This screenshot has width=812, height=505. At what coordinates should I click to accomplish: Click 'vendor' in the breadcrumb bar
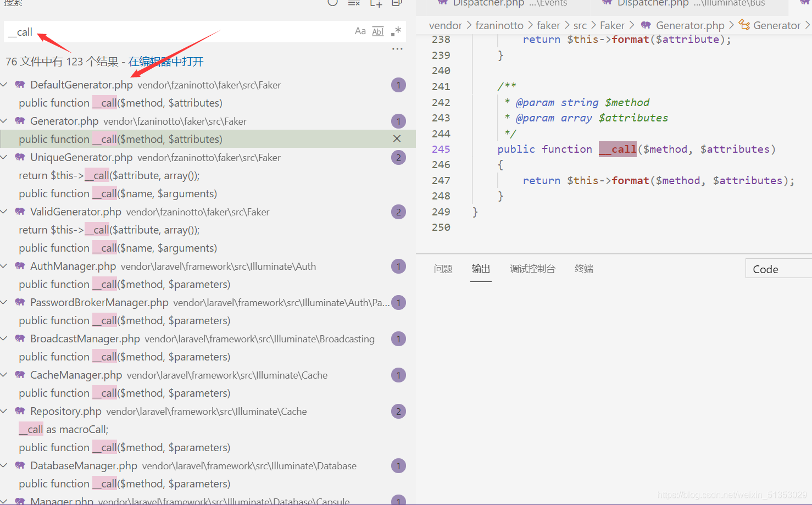[445, 25]
